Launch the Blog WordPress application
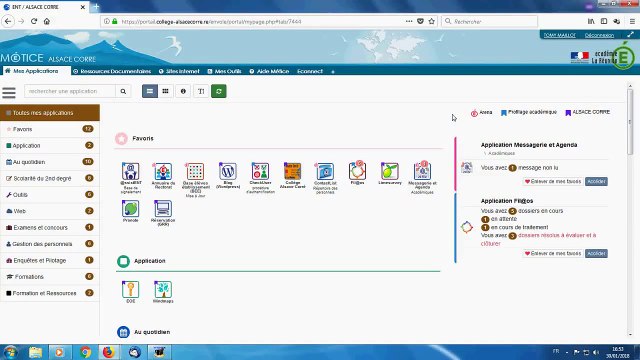640x360 pixels. pyautogui.click(x=228, y=171)
